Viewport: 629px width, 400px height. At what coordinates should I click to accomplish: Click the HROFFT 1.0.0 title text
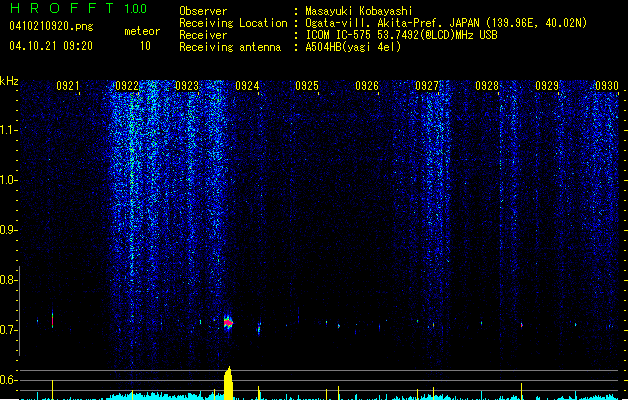[78, 8]
